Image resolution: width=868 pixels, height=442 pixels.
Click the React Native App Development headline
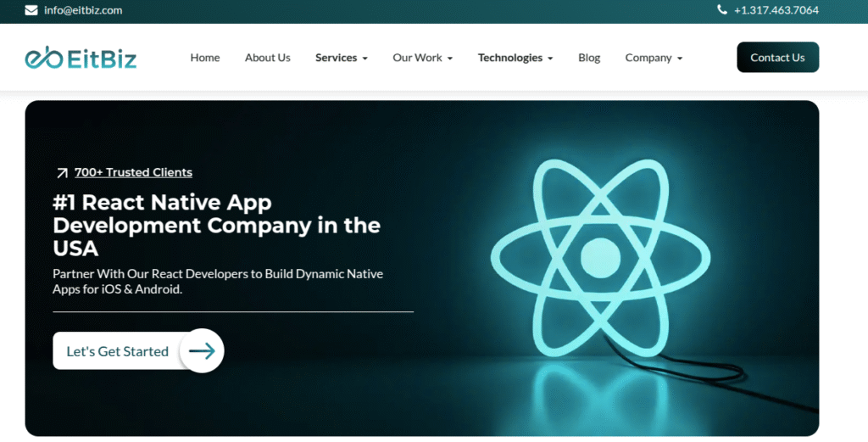tap(216, 225)
